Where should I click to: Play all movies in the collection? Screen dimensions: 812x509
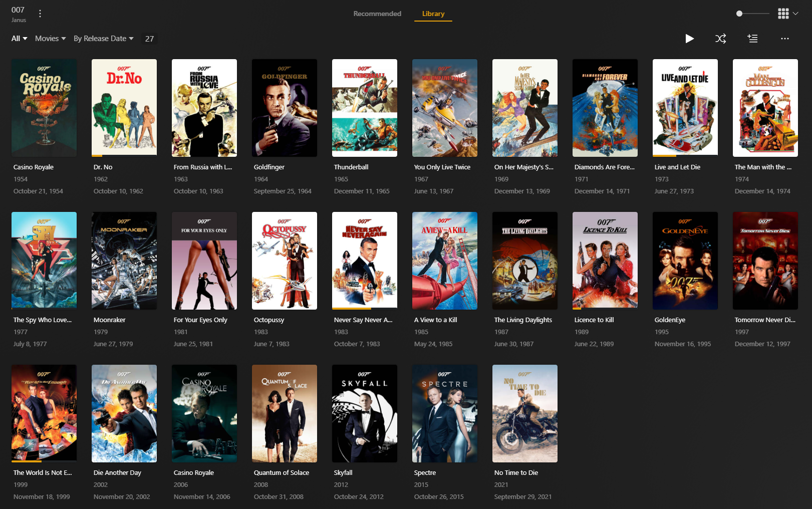(690, 39)
